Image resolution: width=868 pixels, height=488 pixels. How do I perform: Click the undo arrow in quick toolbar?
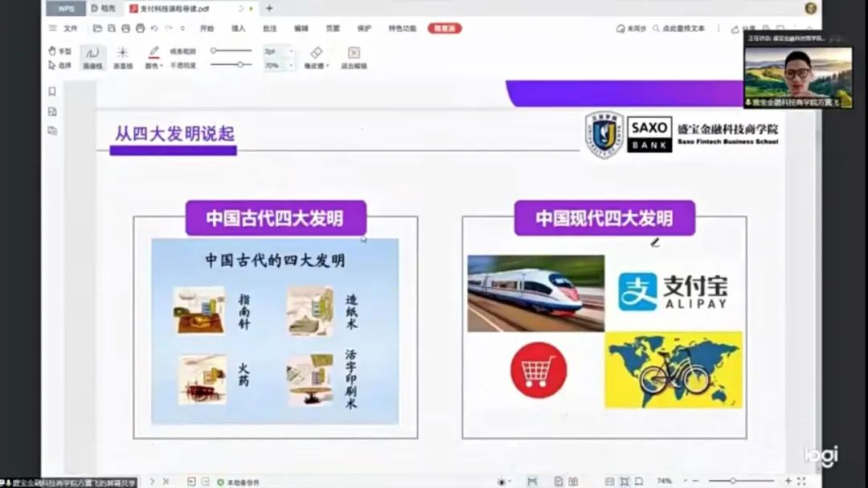point(154,28)
